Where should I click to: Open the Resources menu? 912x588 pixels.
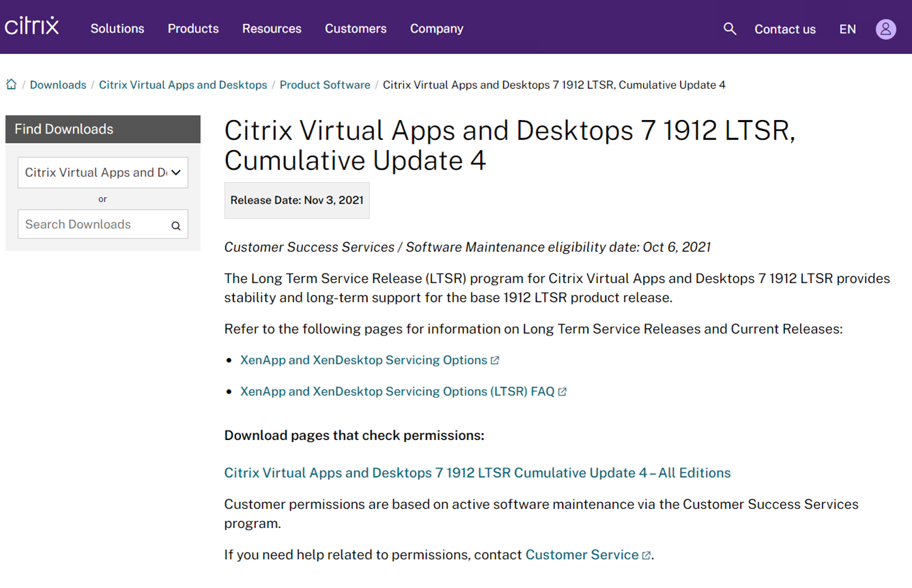[272, 29]
